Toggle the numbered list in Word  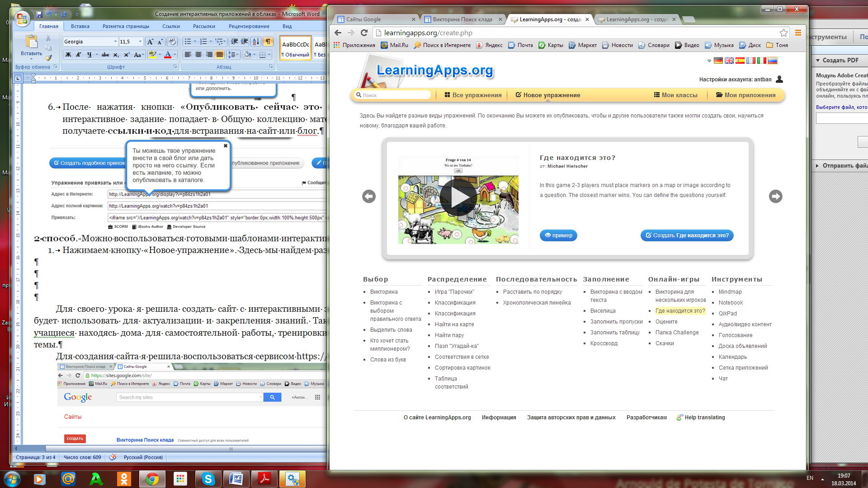click(x=203, y=42)
